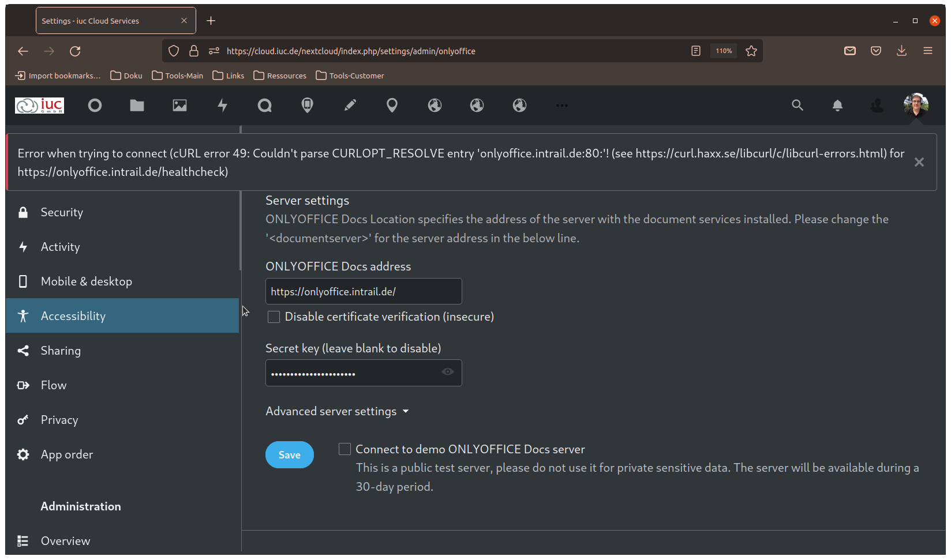
Task: Switch to the Security settings section
Action: tap(62, 212)
